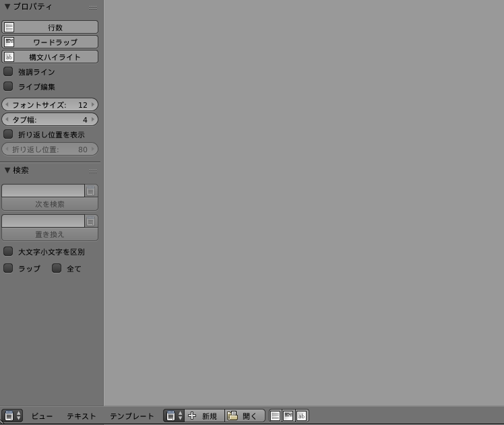Increase タブ幅 with right arrow
The height and width of the screenshot is (425, 504).
(x=93, y=119)
